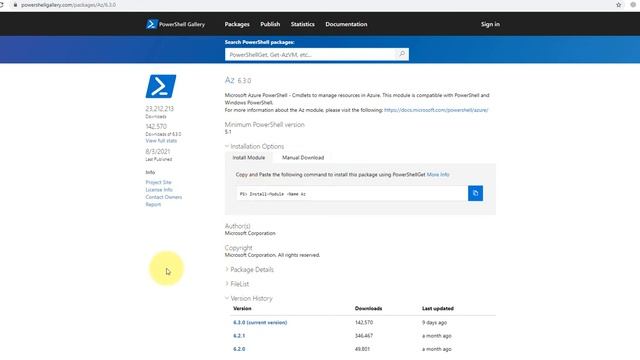Image resolution: width=640 pixels, height=360 pixels.
Task: Click the Microsoft Corporation author text
Action: (250, 233)
